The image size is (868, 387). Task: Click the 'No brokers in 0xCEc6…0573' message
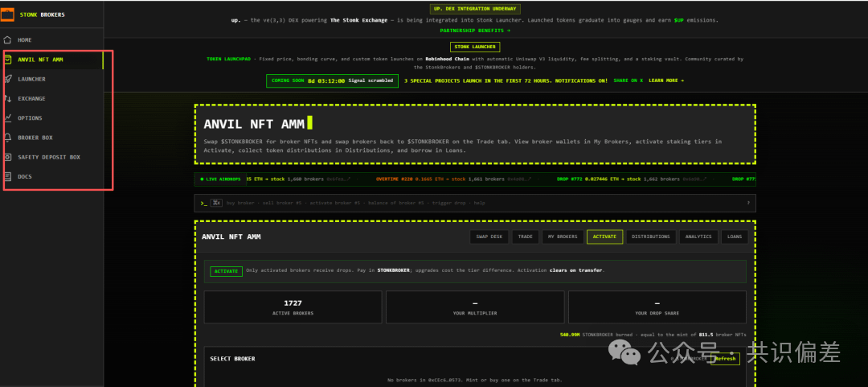475,381
